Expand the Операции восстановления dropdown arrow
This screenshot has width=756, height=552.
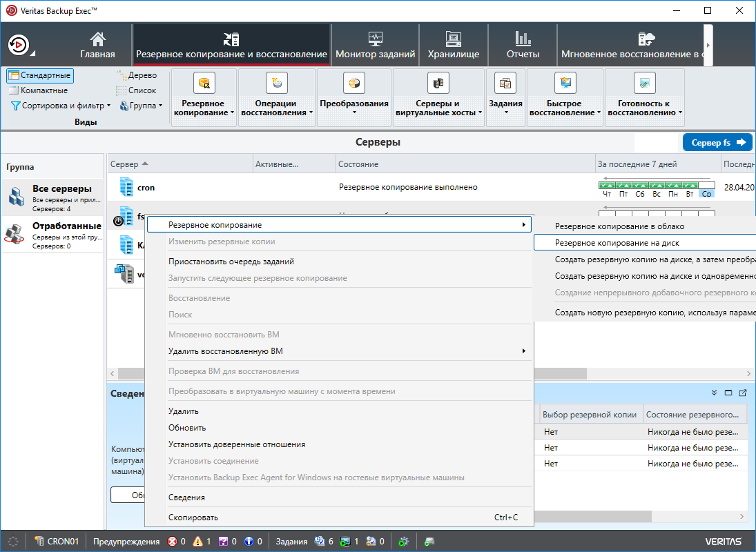click(311, 112)
